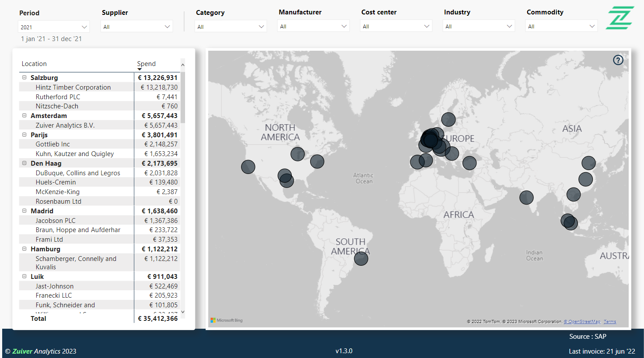Collapse the Salzburg location group

point(24,77)
